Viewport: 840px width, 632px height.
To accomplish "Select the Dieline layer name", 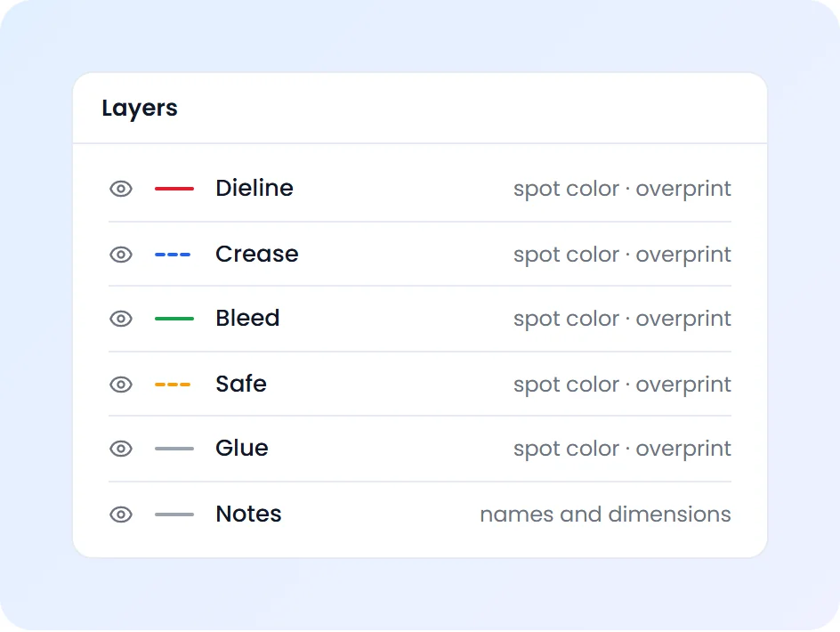I will point(254,188).
